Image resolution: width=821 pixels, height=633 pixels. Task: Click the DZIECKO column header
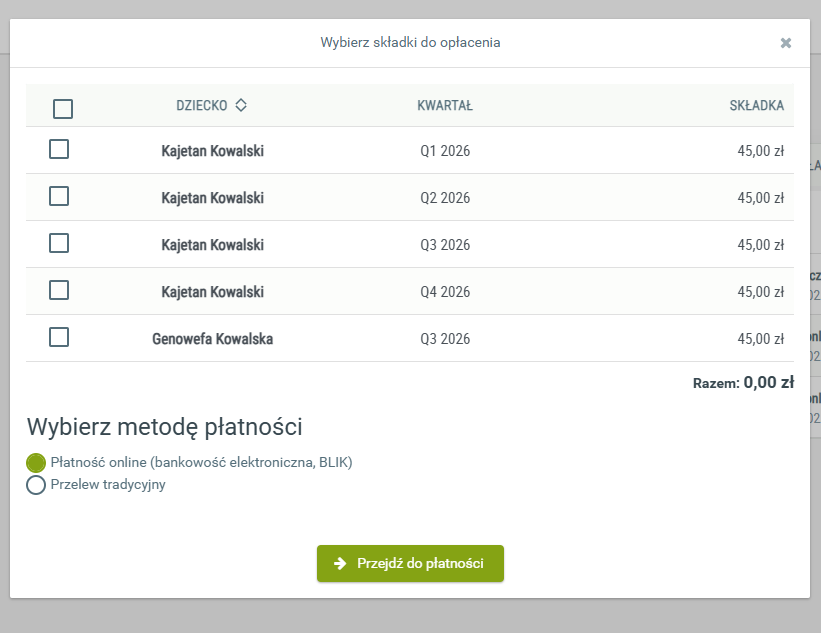(202, 105)
